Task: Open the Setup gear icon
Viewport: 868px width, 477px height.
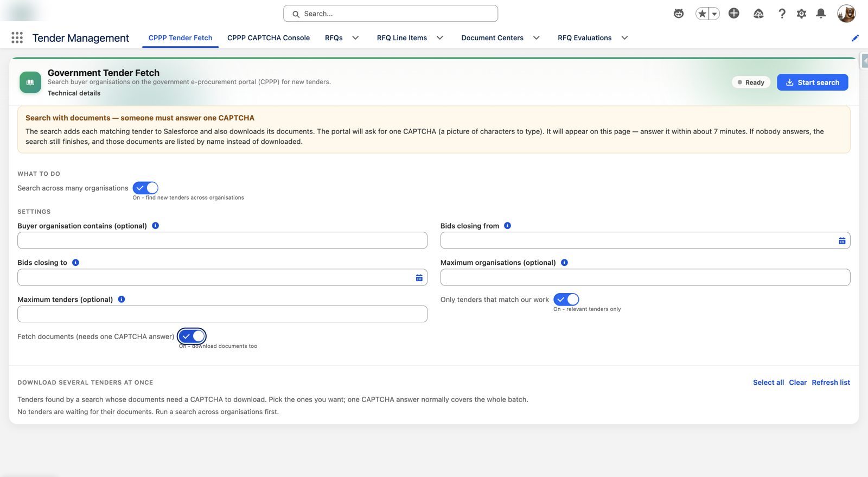Action: coord(801,14)
